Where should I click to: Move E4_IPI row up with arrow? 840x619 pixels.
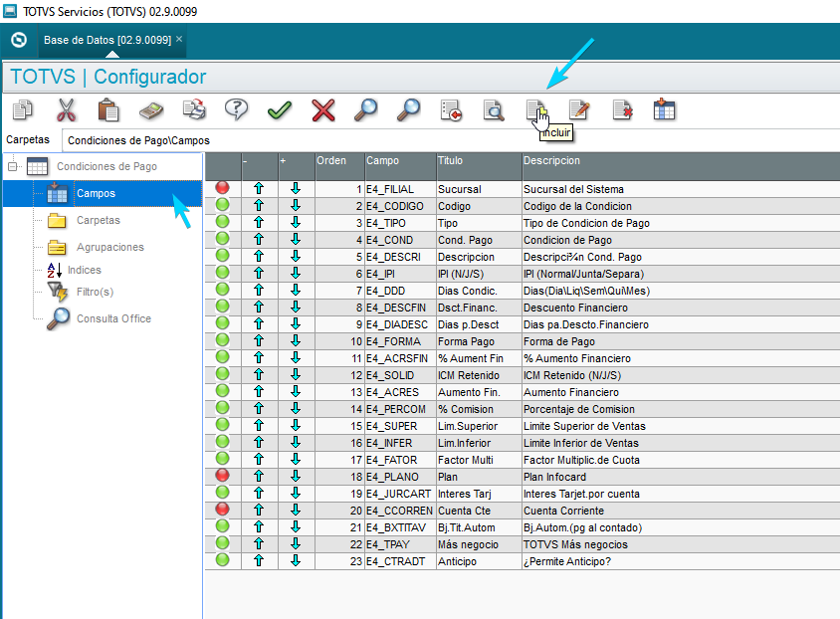259,273
